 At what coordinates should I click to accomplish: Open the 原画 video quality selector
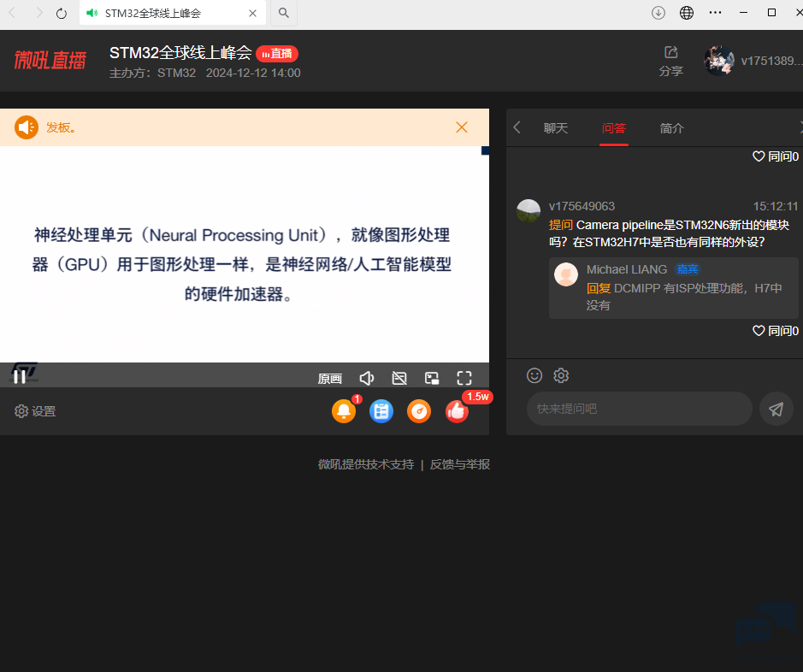(329, 379)
